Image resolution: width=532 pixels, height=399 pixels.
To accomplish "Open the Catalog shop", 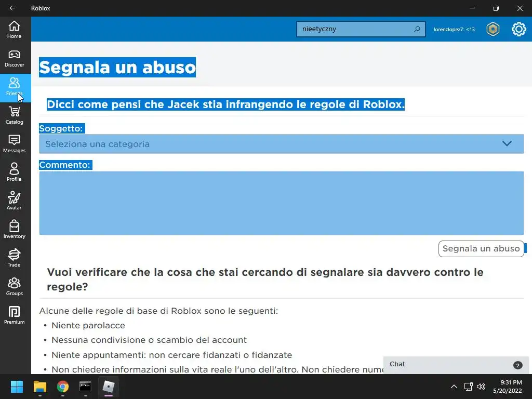I will click(14, 116).
